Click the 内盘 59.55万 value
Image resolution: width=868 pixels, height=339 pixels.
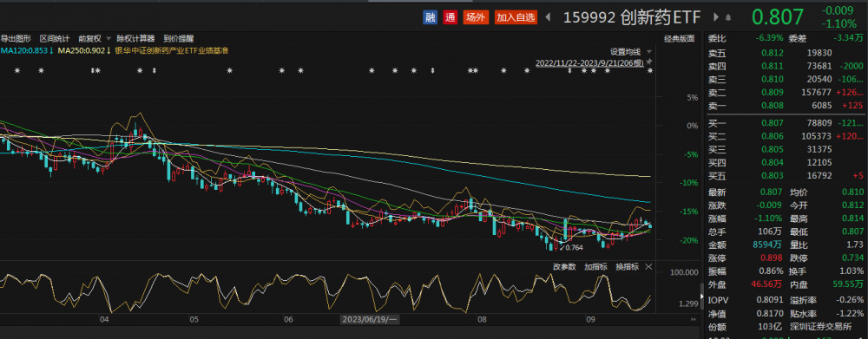(847, 284)
